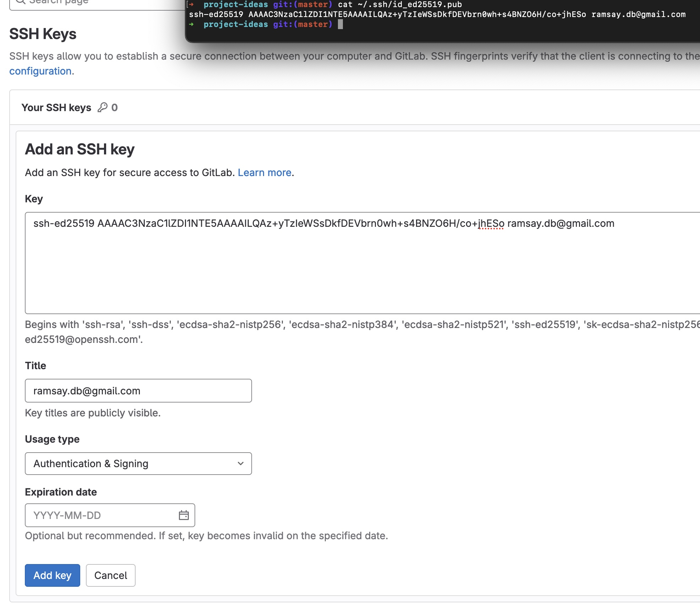This screenshot has height=607, width=700.
Task: Open the Learn more link
Action: click(265, 173)
